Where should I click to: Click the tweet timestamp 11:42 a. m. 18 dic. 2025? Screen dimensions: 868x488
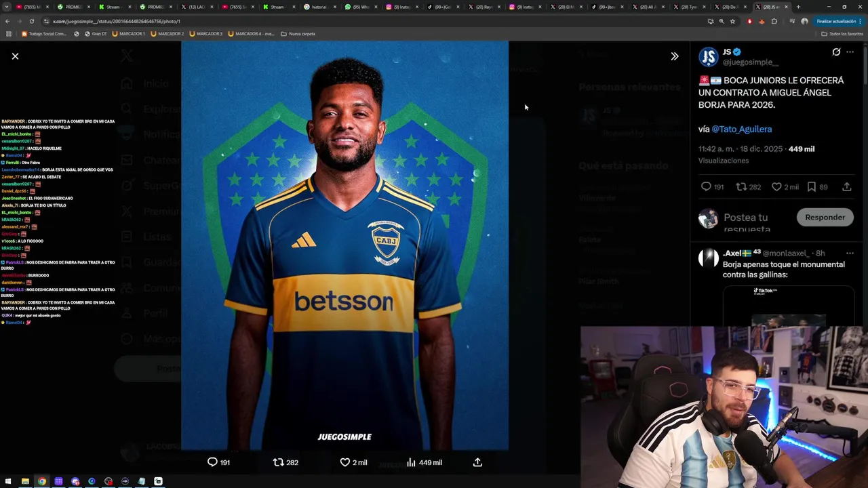[741, 148]
